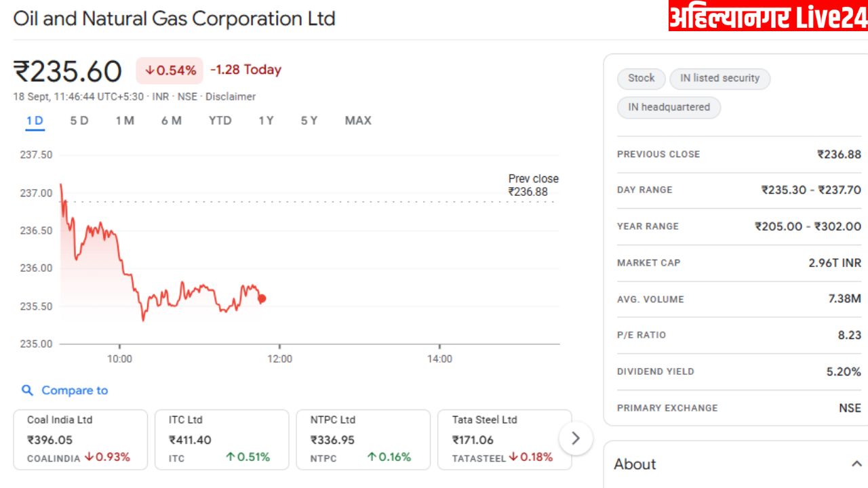This screenshot has width=868, height=488.
Task: Click the Compare to link
Action: point(75,390)
